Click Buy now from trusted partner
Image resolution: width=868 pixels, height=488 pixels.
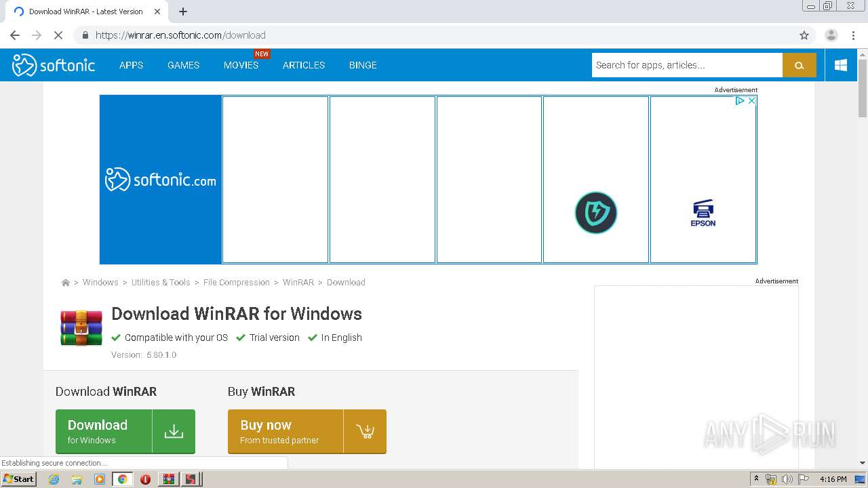point(307,431)
